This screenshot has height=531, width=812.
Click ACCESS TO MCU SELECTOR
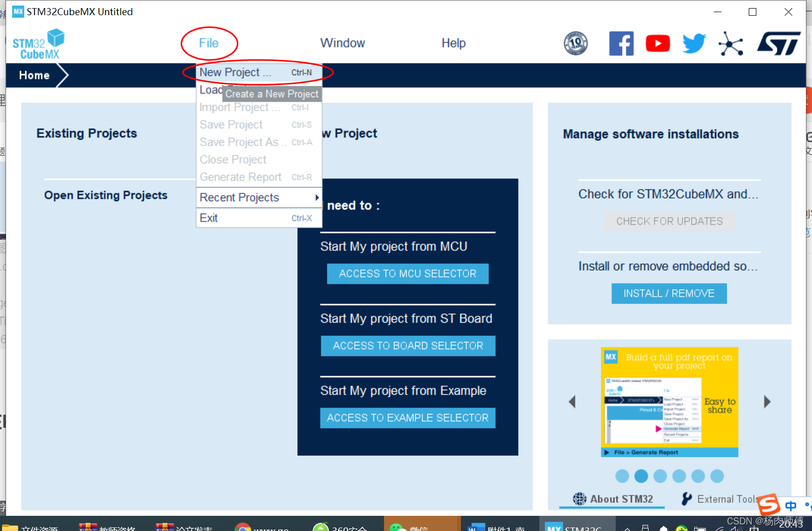pos(408,274)
